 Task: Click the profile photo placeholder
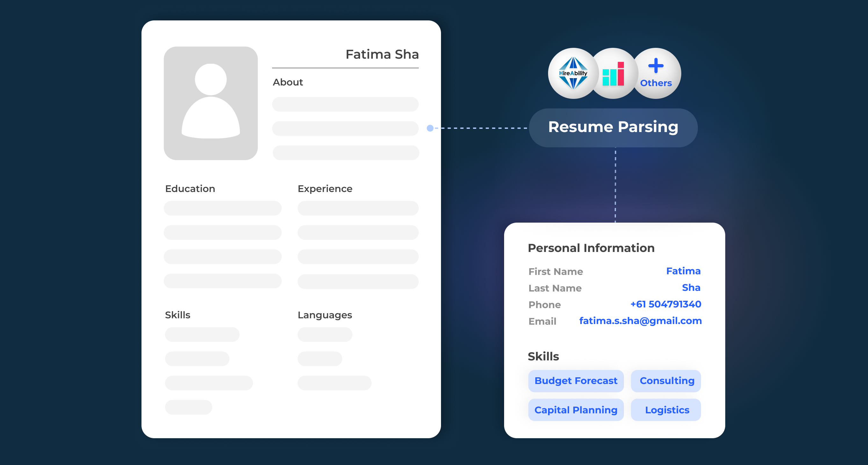(211, 103)
